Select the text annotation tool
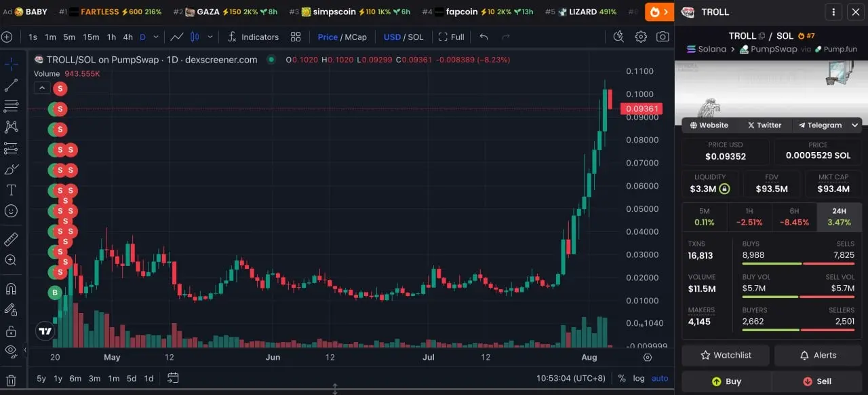The width and height of the screenshot is (868, 395). point(11,190)
